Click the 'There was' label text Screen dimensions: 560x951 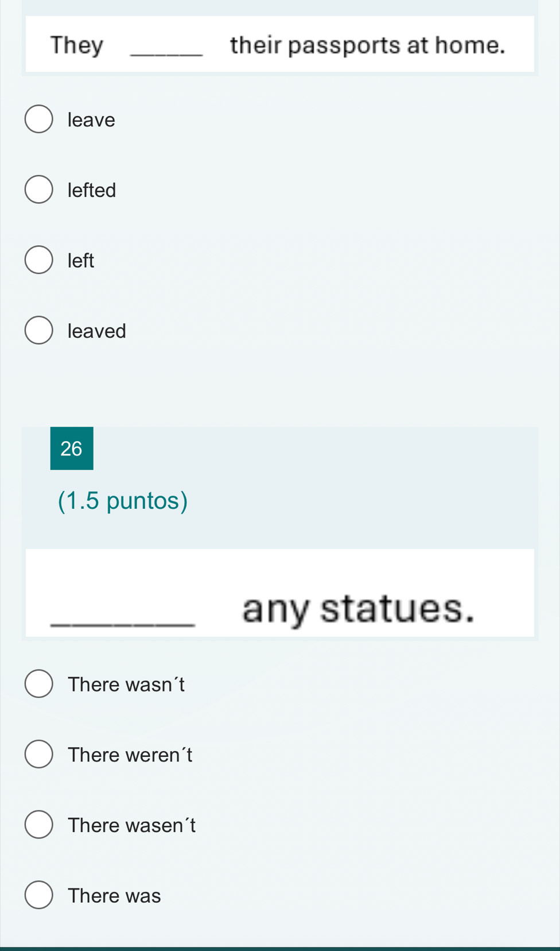pos(114,895)
